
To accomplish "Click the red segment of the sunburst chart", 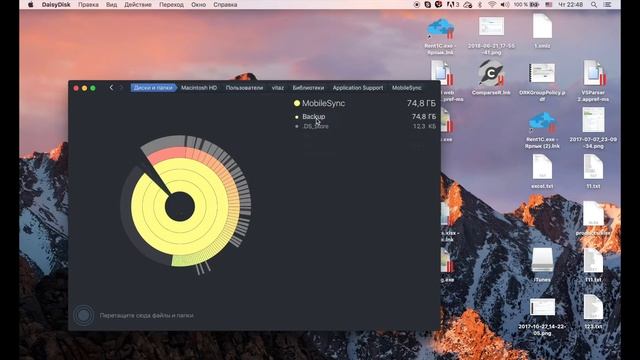I will 167,155.
